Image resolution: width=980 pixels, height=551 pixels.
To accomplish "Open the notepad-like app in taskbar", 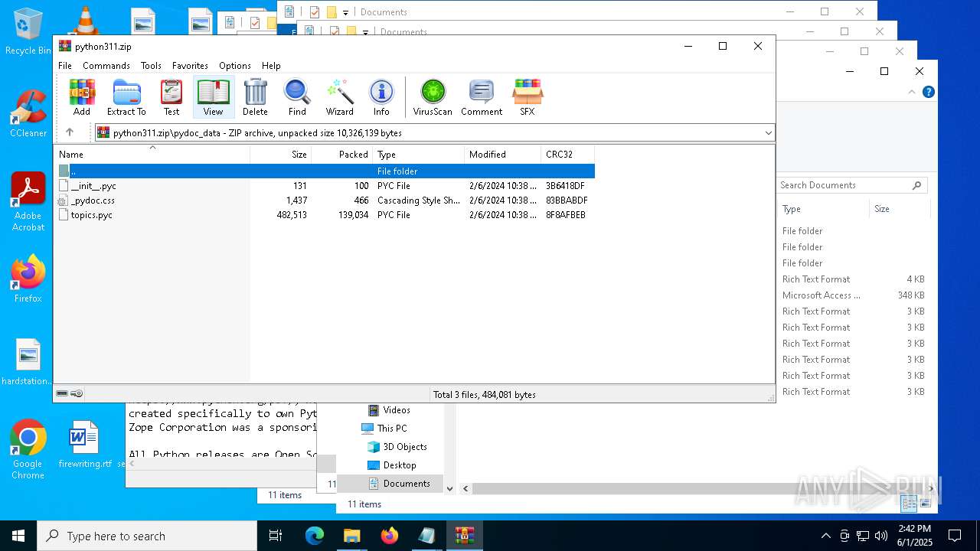I will (x=427, y=536).
